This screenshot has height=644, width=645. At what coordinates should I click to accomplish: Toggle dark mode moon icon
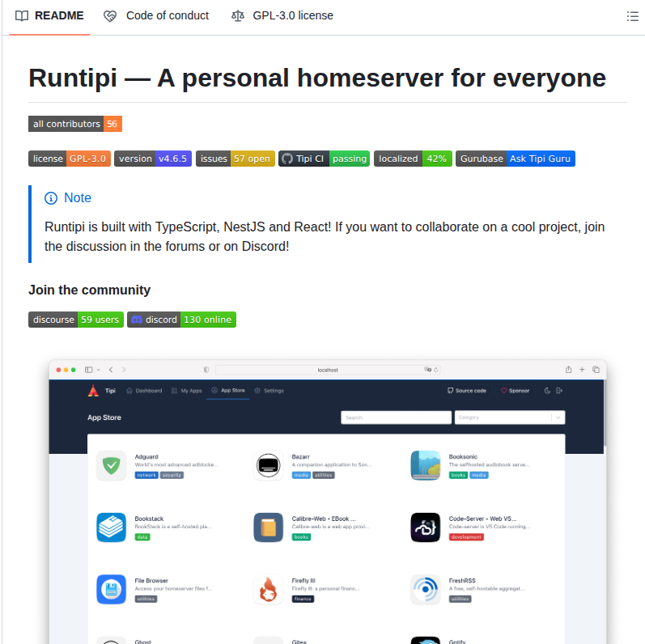[547, 391]
